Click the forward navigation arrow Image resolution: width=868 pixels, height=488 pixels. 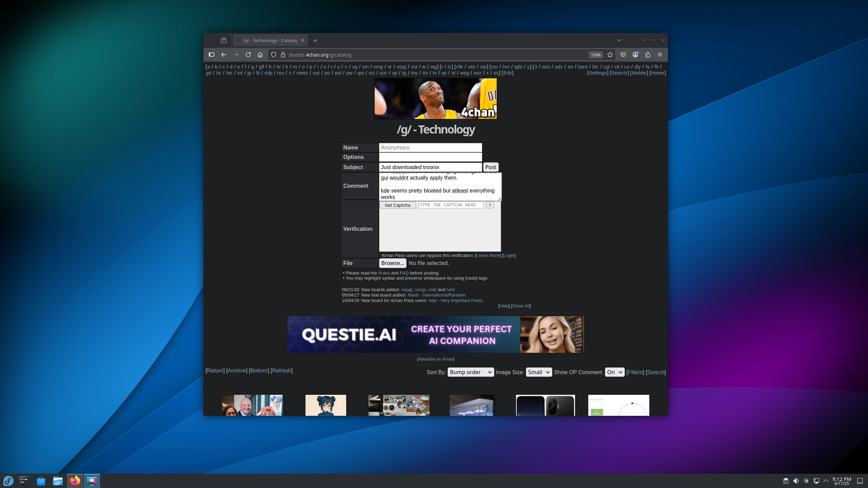point(236,55)
